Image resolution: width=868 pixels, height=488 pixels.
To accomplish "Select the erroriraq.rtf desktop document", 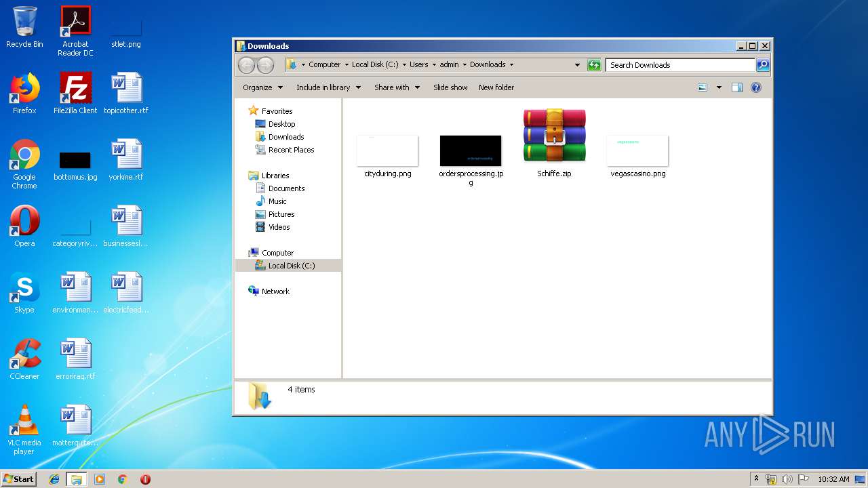I will pyautogui.click(x=75, y=359).
